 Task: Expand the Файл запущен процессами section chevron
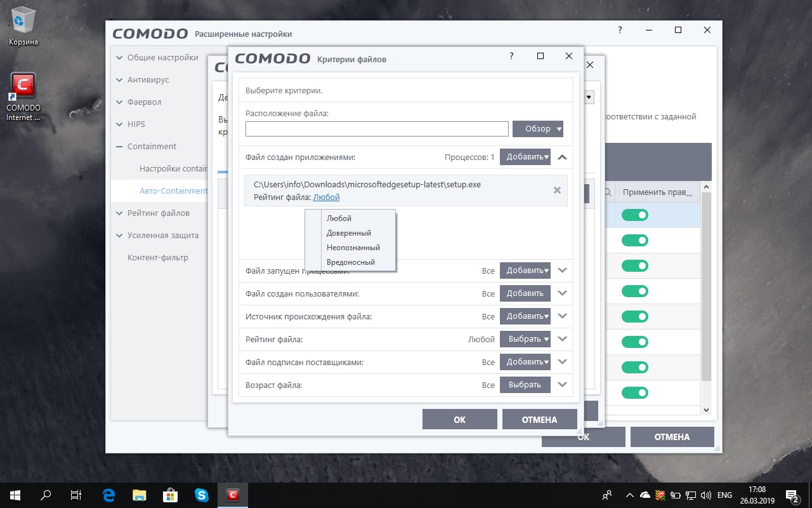[562, 271]
